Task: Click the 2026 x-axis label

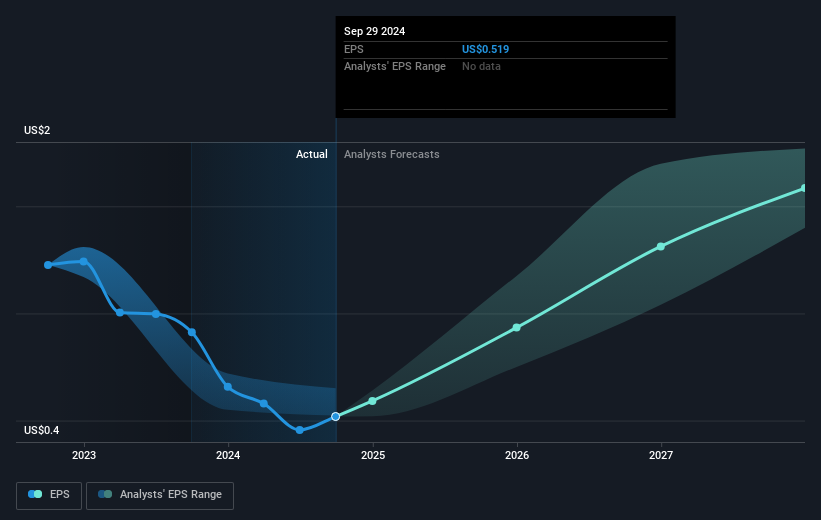Action: pyautogui.click(x=517, y=455)
